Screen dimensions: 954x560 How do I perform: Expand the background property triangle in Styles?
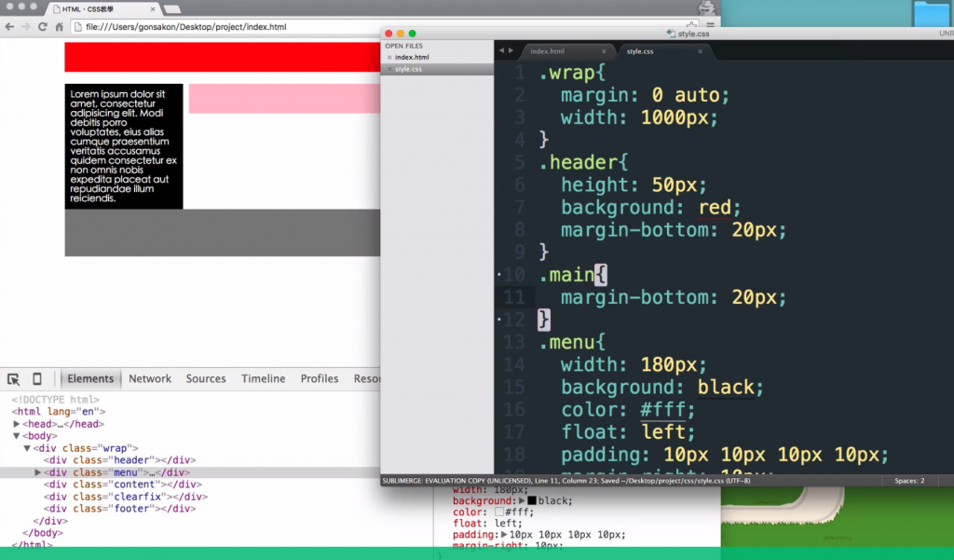522,501
